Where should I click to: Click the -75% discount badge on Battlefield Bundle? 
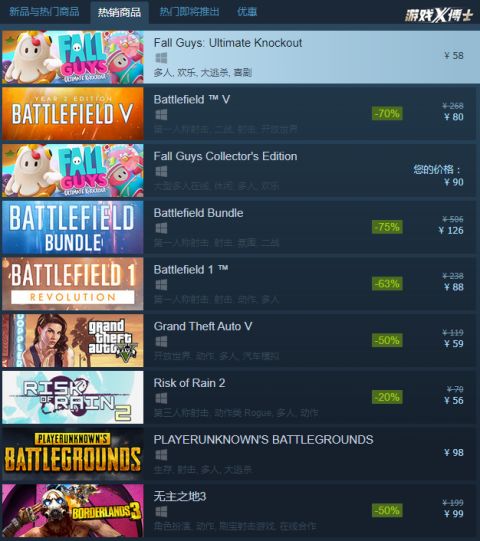[387, 227]
